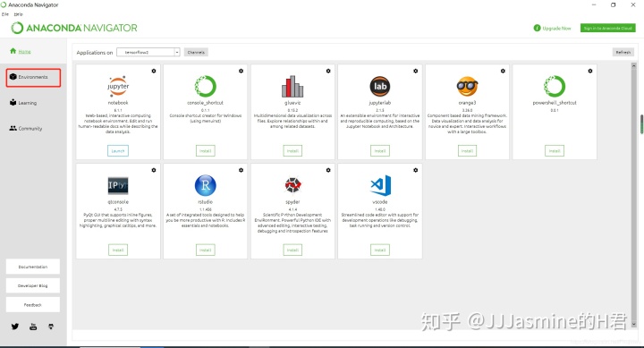644x348 pixels.
Task: Click the vscode blue logo icon
Action: pyautogui.click(x=381, y=185)
